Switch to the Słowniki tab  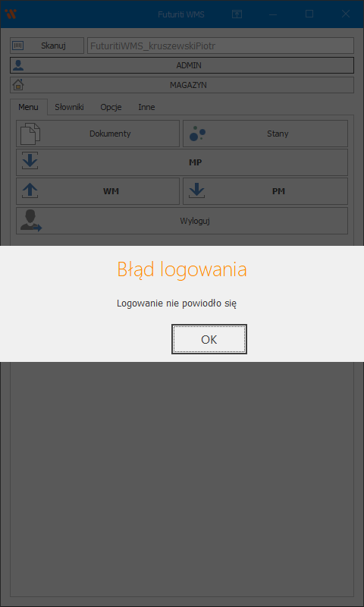pyautogui.click(x=69, y=107)
